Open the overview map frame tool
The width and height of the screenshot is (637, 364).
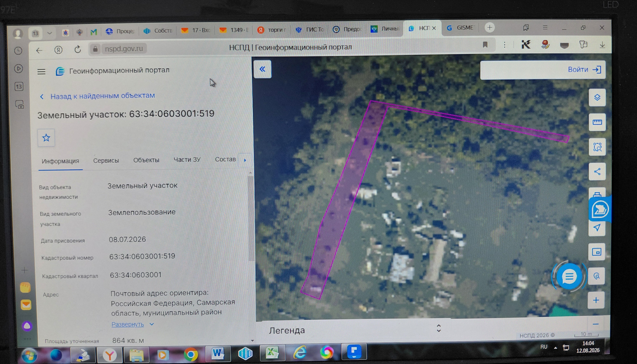(x=597, y=252)
